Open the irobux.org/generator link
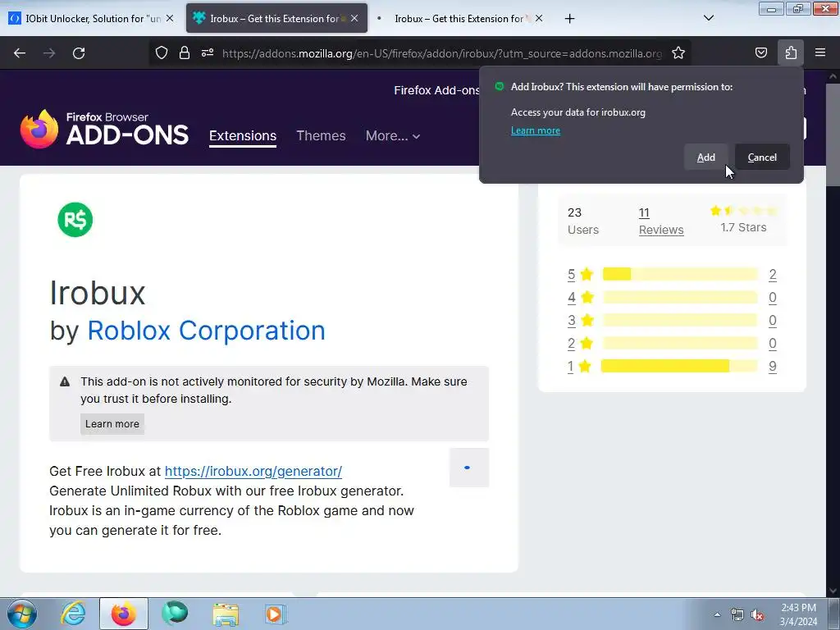840x630 pixels. click(x=253, y=471)
